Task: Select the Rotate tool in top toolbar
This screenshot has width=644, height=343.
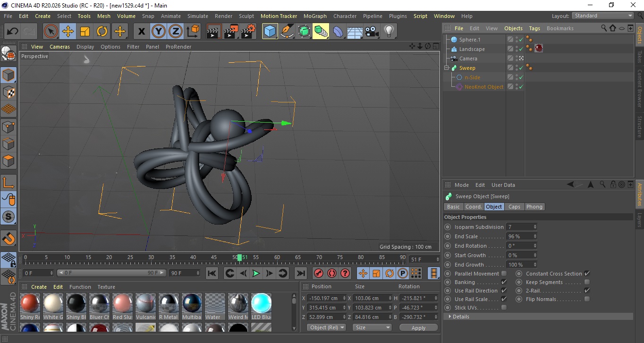Action: click(x=102, y=32)
